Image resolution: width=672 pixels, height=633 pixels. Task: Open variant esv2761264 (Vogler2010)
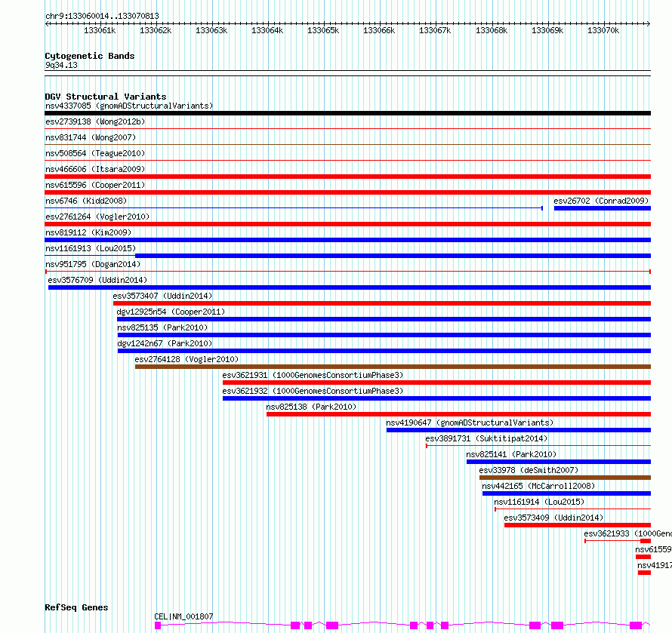pyautogui.click(x=97, y=217)
